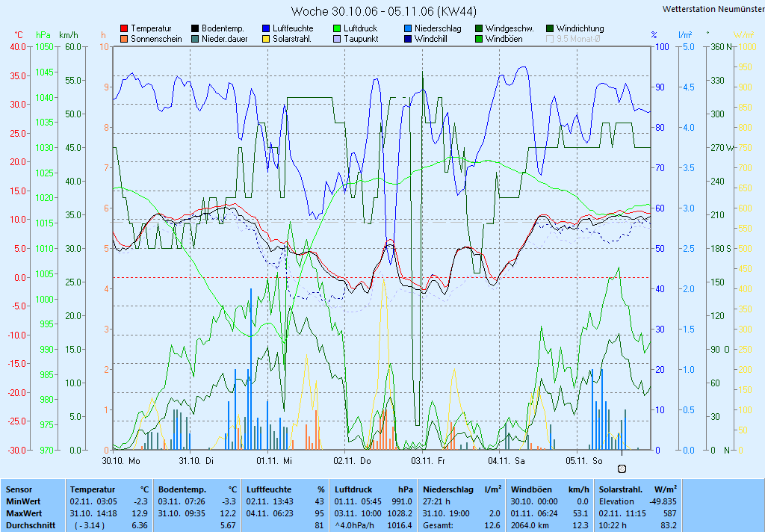Screen dimensions: 765x532
Task: Select the average temperature value '6.36'
Action: 140,526
